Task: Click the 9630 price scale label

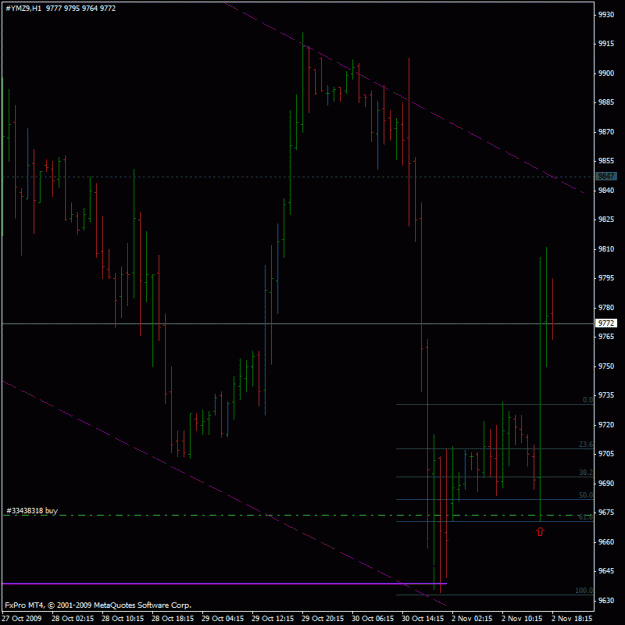Action: [x=606, y=601]
